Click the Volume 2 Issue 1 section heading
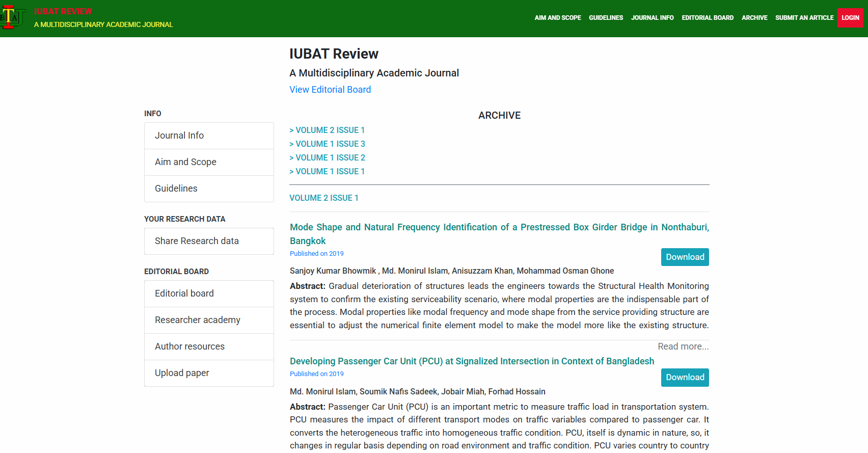Image resolution: width=868 pixels, height=453 pixels. tap(324, 198)
